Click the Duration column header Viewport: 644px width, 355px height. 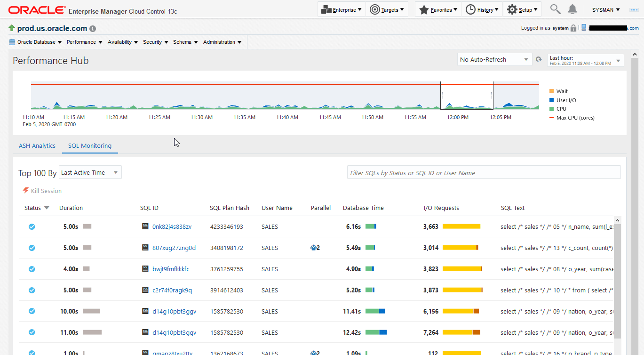[71, 208]
